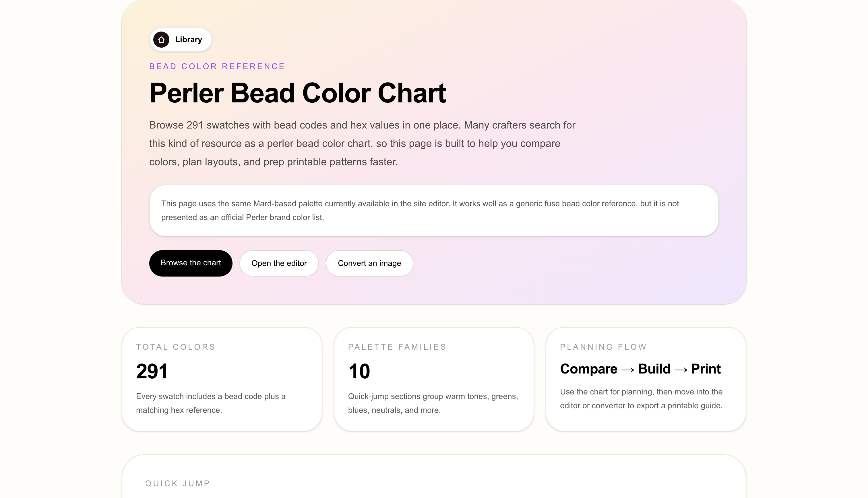Select the PALETTE FAMILIES card label
This screenshot has width=868, height=498.
pyautogui.click(x=397, y=347)
